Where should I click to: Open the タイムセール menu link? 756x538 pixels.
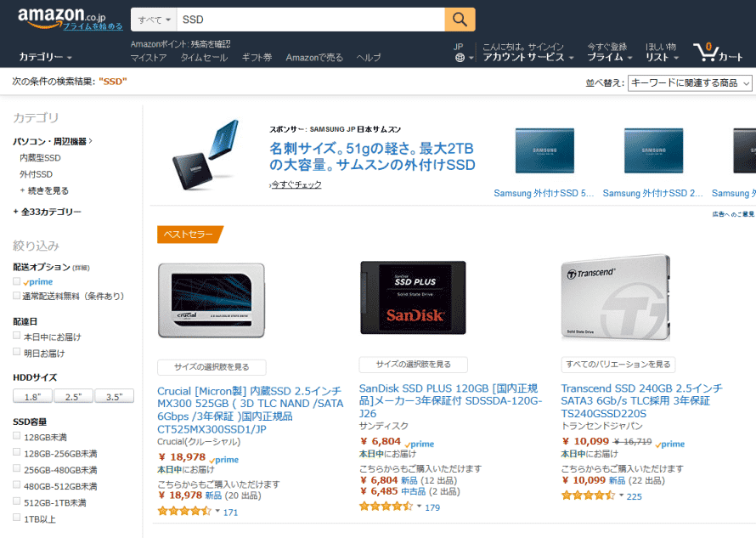(x=204, y=58)
